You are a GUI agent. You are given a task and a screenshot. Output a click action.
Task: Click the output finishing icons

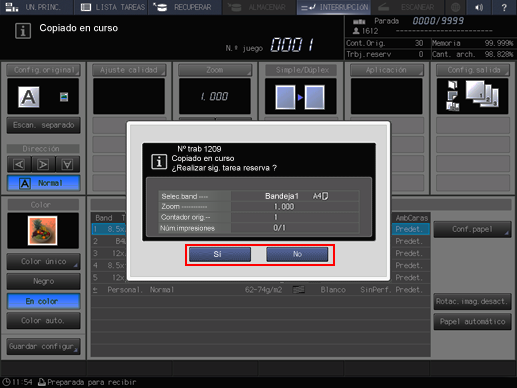452,96
